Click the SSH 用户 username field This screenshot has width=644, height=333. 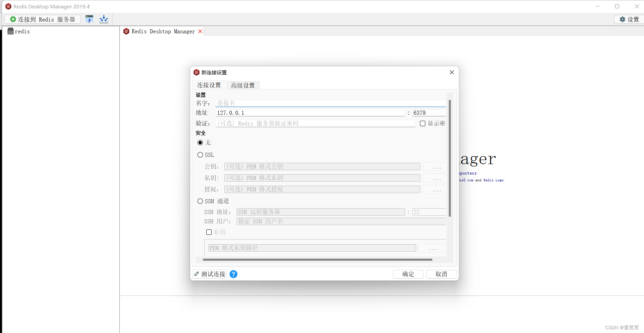[x=341, y=221]
